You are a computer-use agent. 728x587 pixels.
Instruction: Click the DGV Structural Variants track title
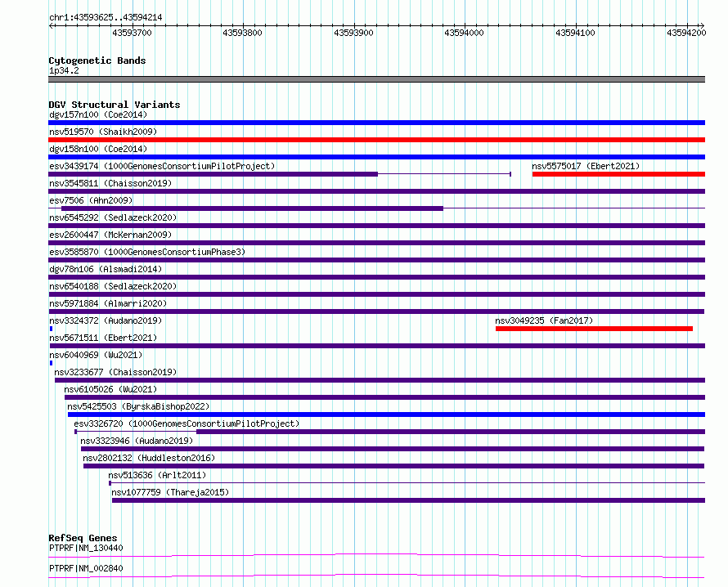point(115,105)
